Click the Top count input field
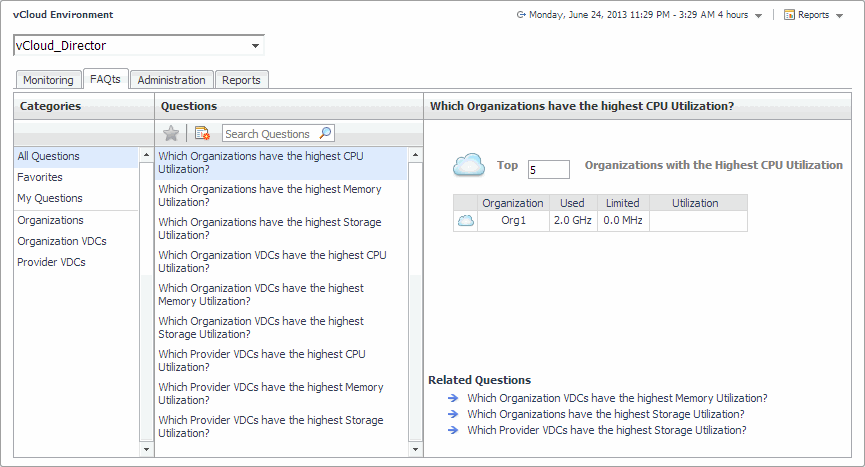 (548, 170)
